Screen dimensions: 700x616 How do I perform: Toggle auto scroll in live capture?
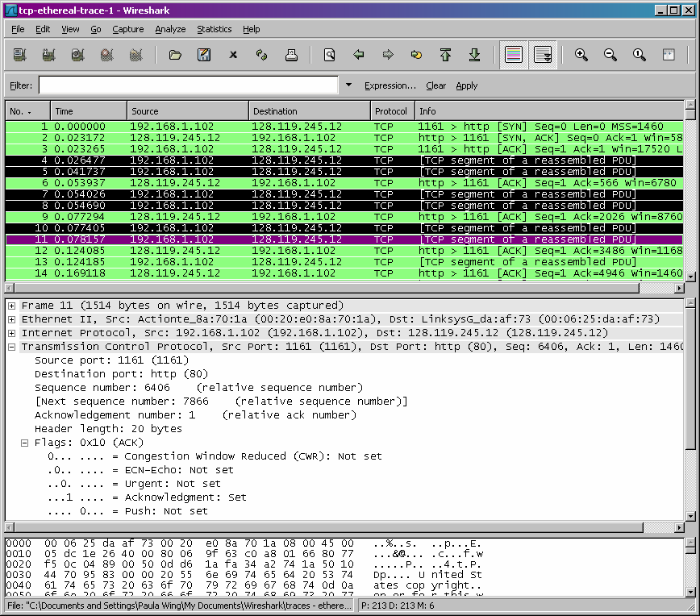[x=543, y=55]
